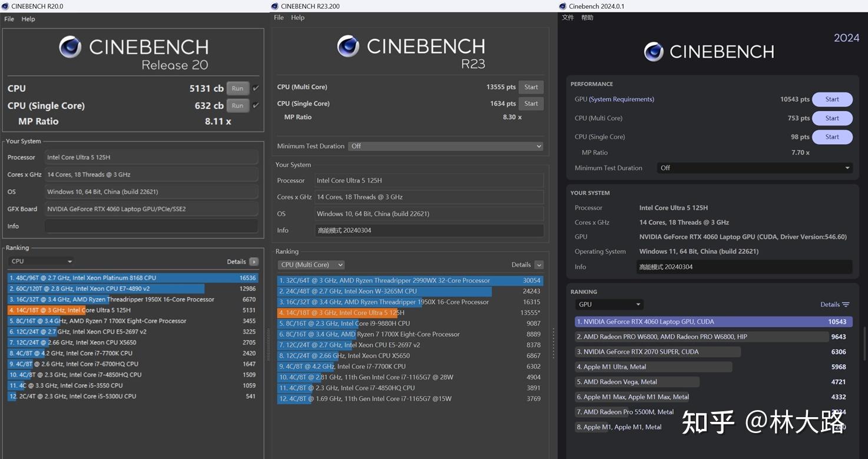
Task: Toggle the R20 CPU Single Core checkmark
Action: click(256, 105)
